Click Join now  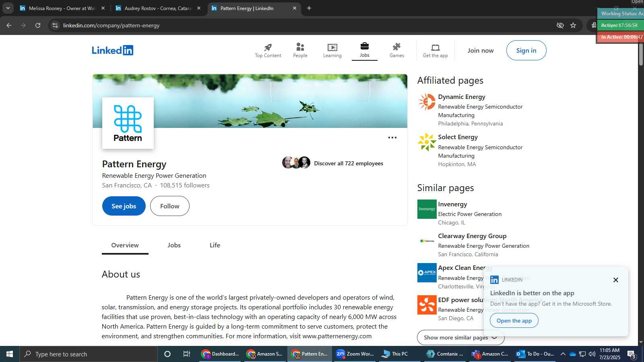[480, 50]
